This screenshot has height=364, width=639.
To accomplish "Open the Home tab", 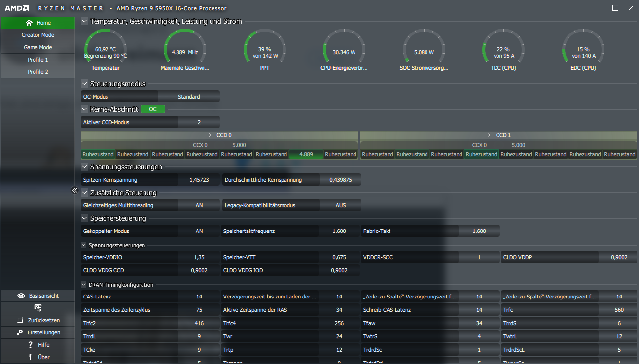I will [x=37, y=23].
